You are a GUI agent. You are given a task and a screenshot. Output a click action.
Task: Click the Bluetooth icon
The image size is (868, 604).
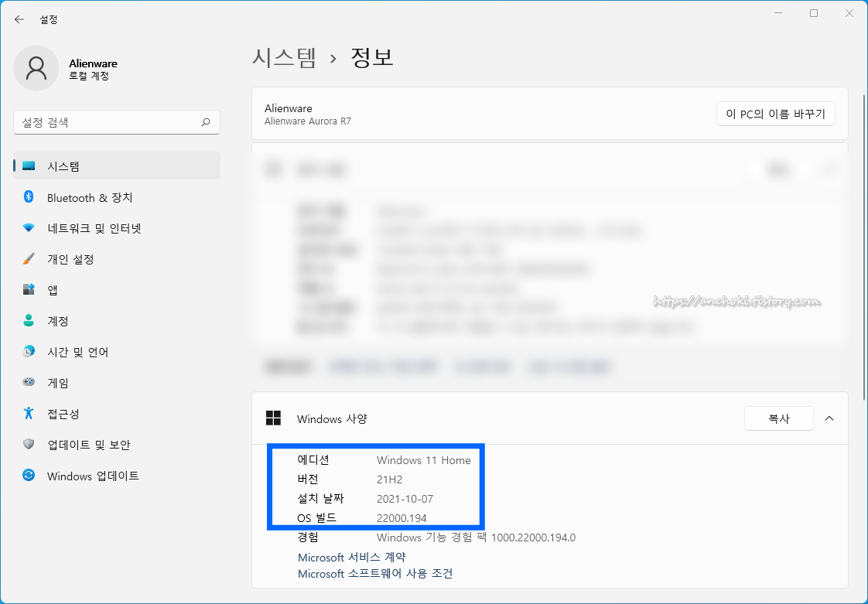click(x=29, y=197)
